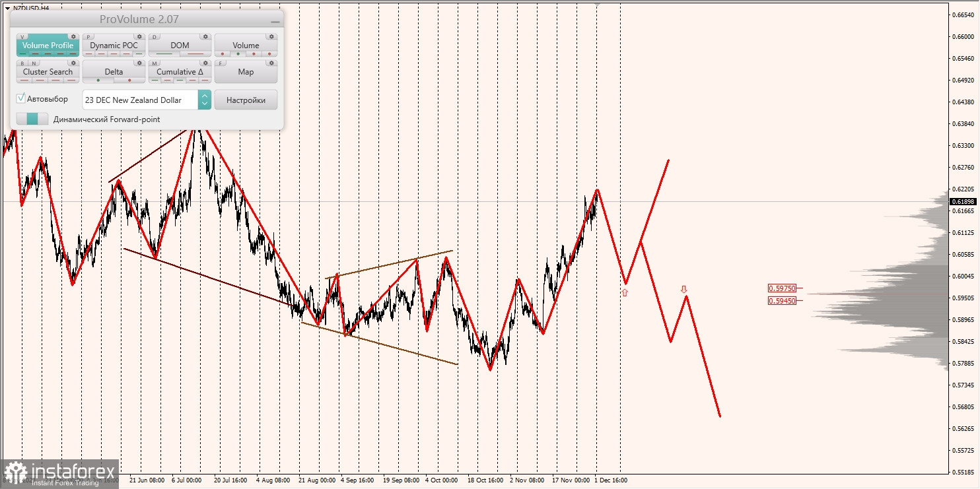Toggle the Автовыбор checkbox
Screen dimensions: 980x489
point(21,98)
